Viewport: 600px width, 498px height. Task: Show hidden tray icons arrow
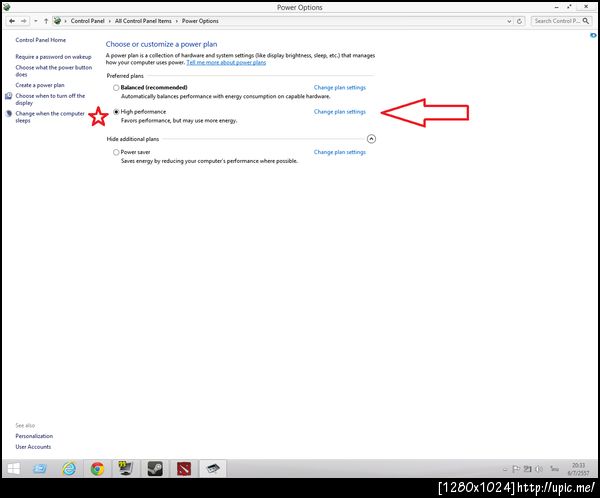pyautogui.click(x=505, y=469)
